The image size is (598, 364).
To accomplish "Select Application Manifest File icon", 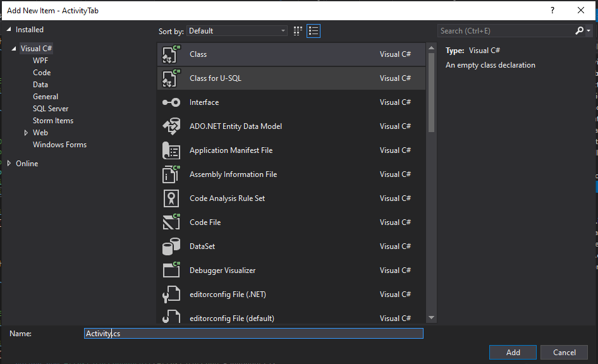I will tap(171, 150).
